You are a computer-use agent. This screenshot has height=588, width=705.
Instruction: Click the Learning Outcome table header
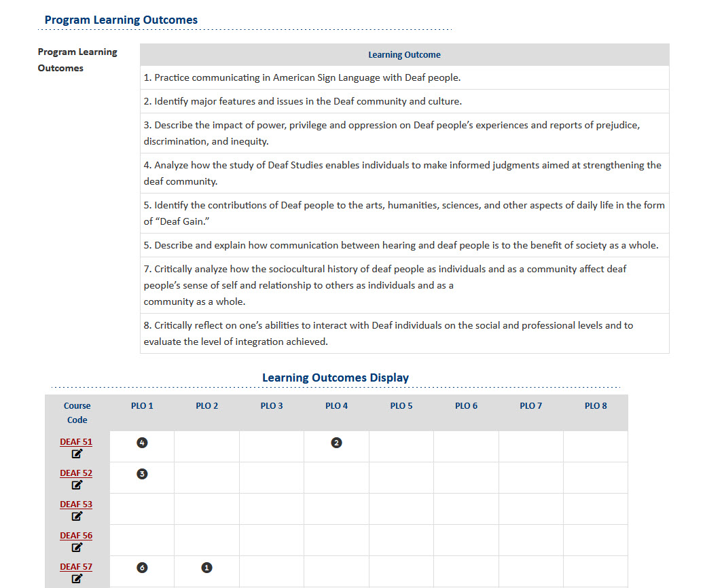tap(404, 54)
